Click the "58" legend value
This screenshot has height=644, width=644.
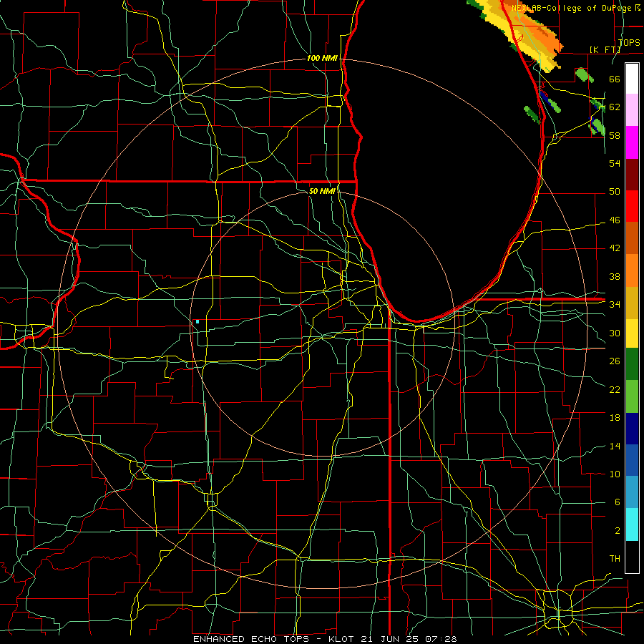615,135
